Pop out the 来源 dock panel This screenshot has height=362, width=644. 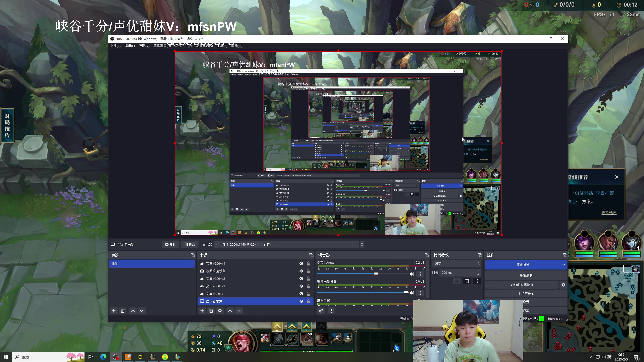[x=311, y=255]
